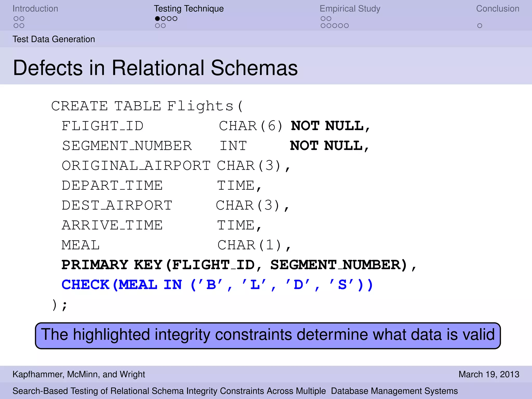The width and height of the screenshot is (532, 399).
Task: Click the filled slide dot under Testing Technique
Action: click(x=157, y=18)
